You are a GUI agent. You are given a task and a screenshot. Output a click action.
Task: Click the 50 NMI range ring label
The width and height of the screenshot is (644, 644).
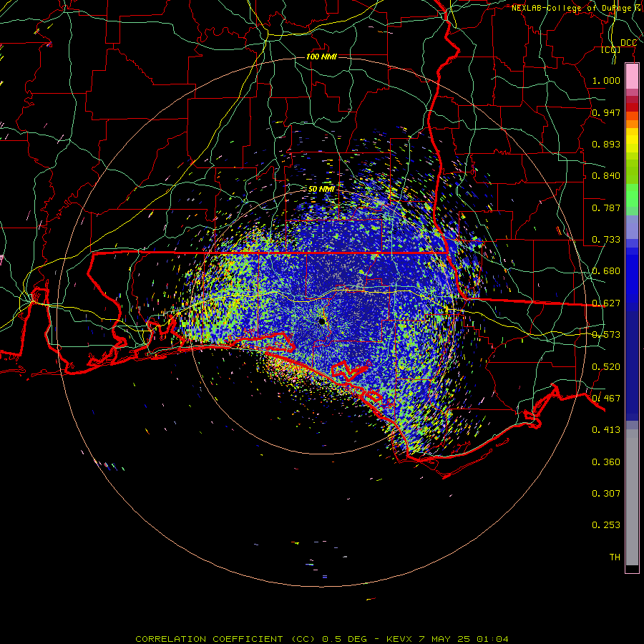[321, 190]
